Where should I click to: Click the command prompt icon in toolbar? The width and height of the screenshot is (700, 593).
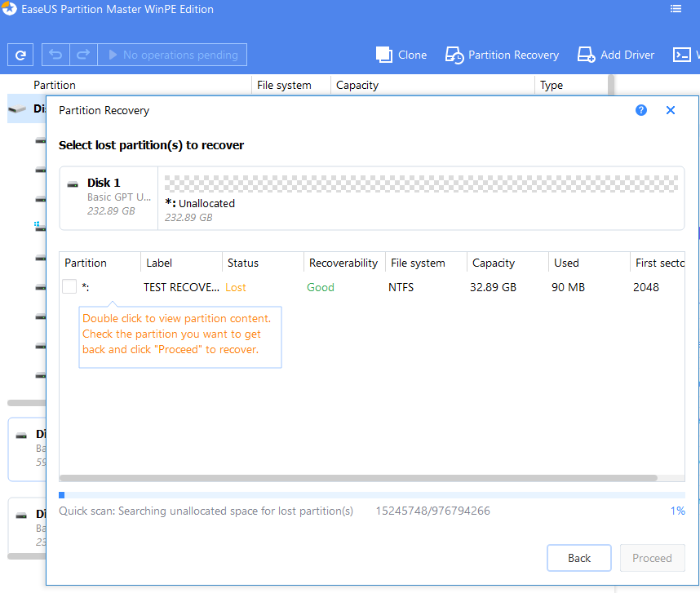pyautogui.click(x=682, y=55)
